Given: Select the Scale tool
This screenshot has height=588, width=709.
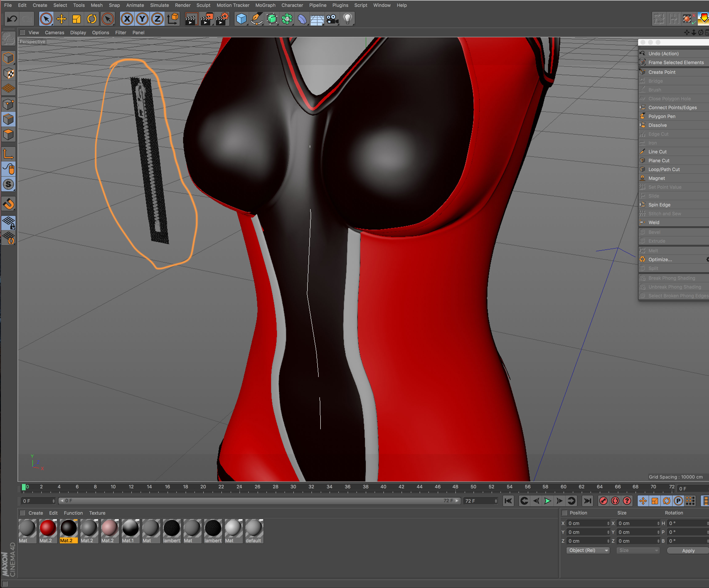Looking at the screenshot, I should (x=77, y=19).
